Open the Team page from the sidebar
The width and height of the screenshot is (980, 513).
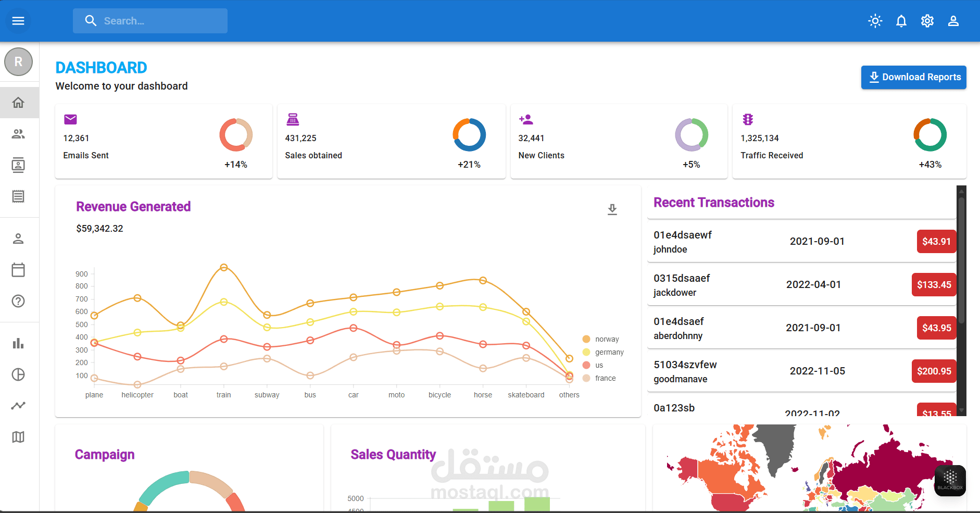(x=19, y=134)
